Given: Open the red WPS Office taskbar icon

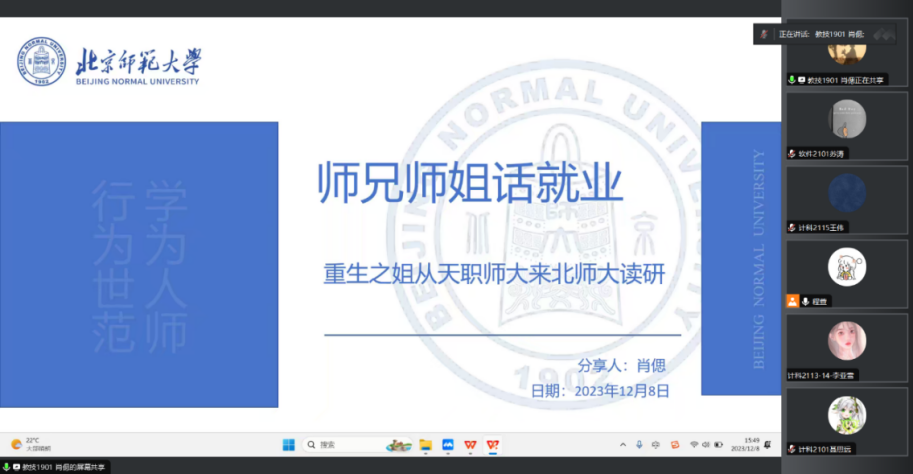Looking at the screenshot, I should (x=470, y=444).
